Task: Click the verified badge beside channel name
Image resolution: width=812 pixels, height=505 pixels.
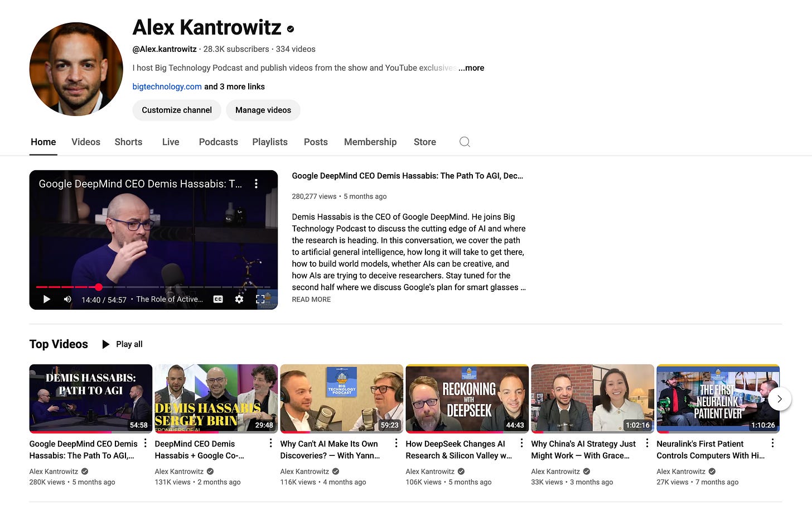Action: pos(291,28)
